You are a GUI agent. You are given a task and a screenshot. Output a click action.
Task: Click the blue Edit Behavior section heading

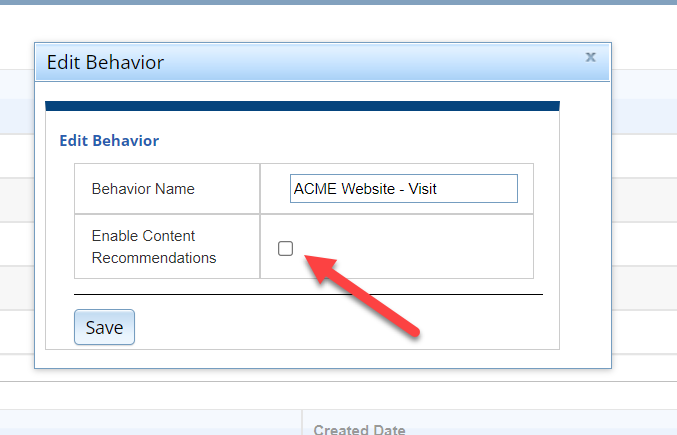(109, 141)
